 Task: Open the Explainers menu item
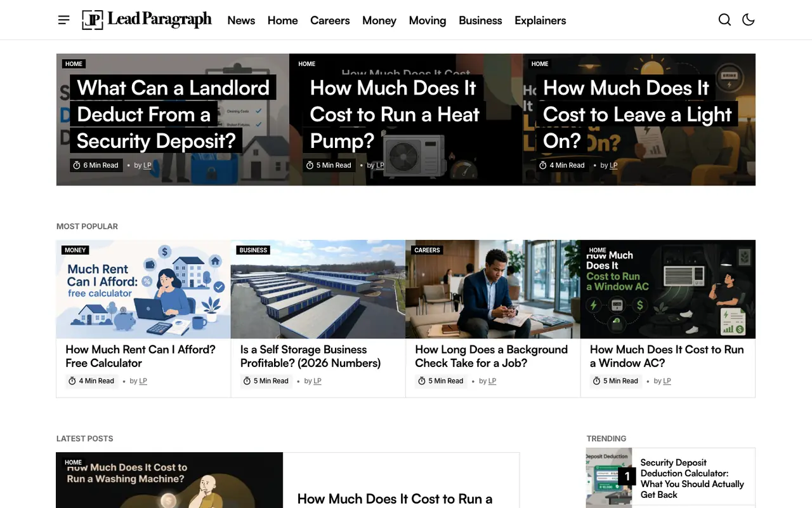pos(540,20)
